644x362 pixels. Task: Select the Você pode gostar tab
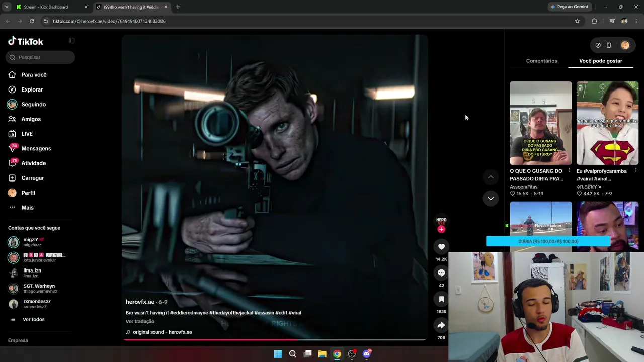[600, 61]
